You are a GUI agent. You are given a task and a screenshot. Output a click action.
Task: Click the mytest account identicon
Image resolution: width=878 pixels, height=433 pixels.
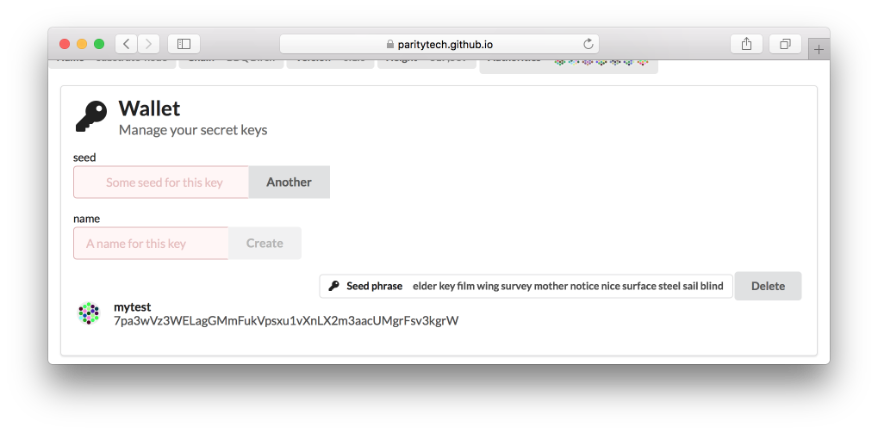click(89, 314)
